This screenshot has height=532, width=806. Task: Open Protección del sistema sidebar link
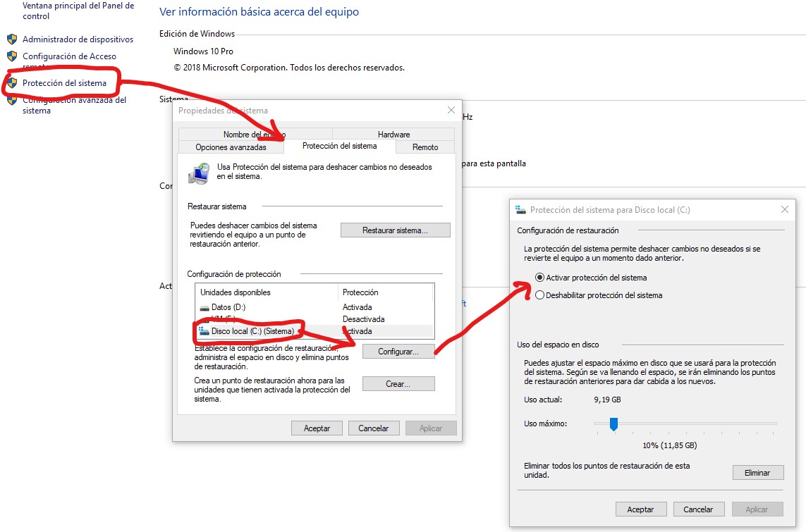click(x=64, y=82)
